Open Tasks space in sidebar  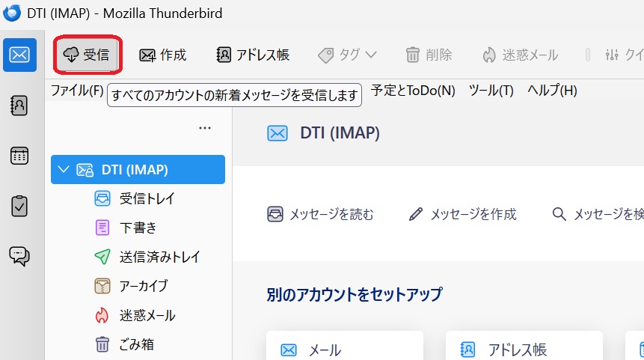tap(19, 207)
